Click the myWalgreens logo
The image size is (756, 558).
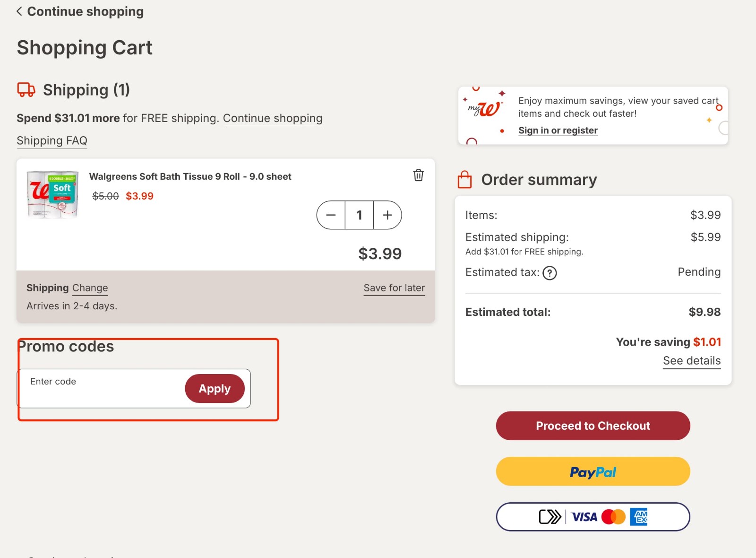click(484, 108)
